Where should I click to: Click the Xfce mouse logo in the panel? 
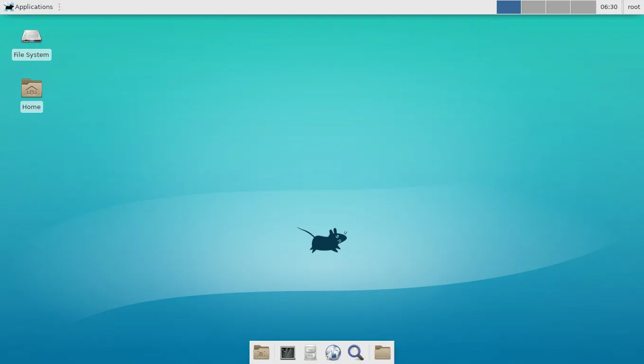(x=9, y=7)
